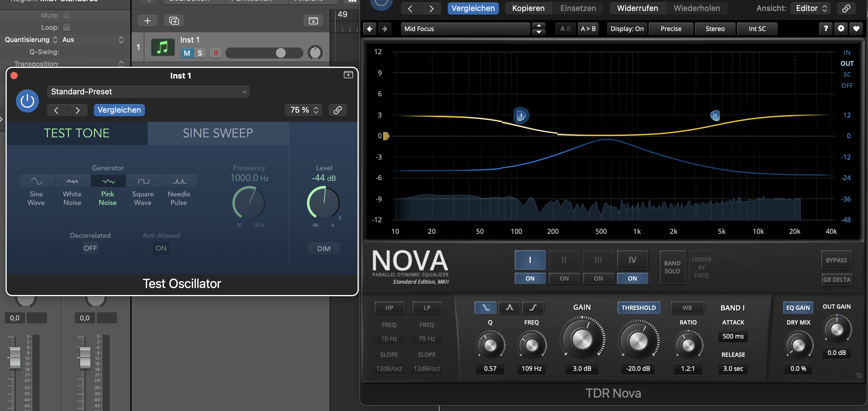This screenshot has width=868, height=411.
Task: Open HP slope 12dB/oct value
Action: click(x=389, y=369)
